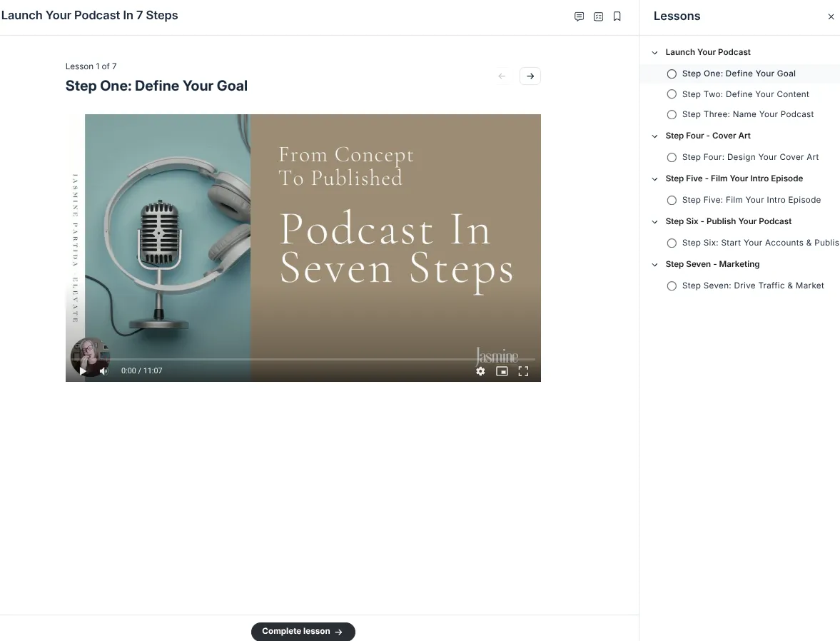The image size is (840, 641).
Task: Open lesson Step Six: Start Your Accounts
Action: (761, 243)
